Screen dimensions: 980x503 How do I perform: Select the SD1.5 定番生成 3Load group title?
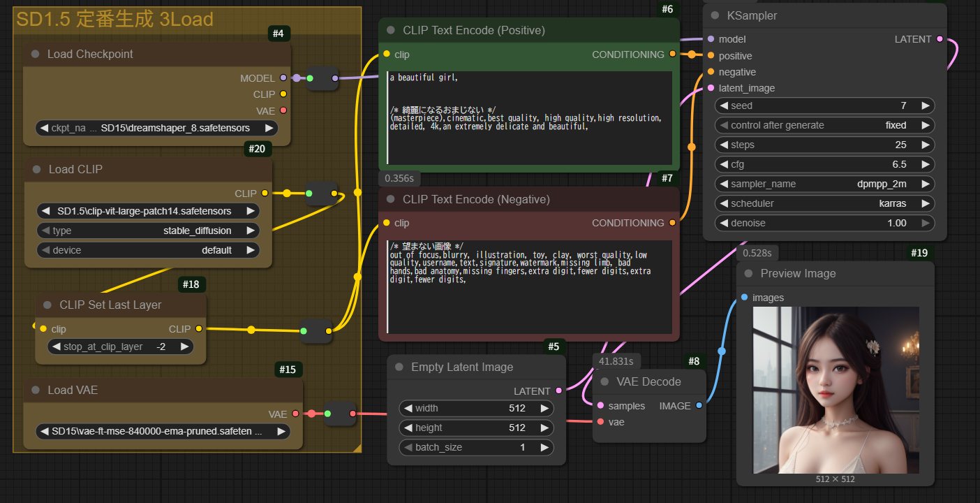pyautogui.click(x=114, y=19)
